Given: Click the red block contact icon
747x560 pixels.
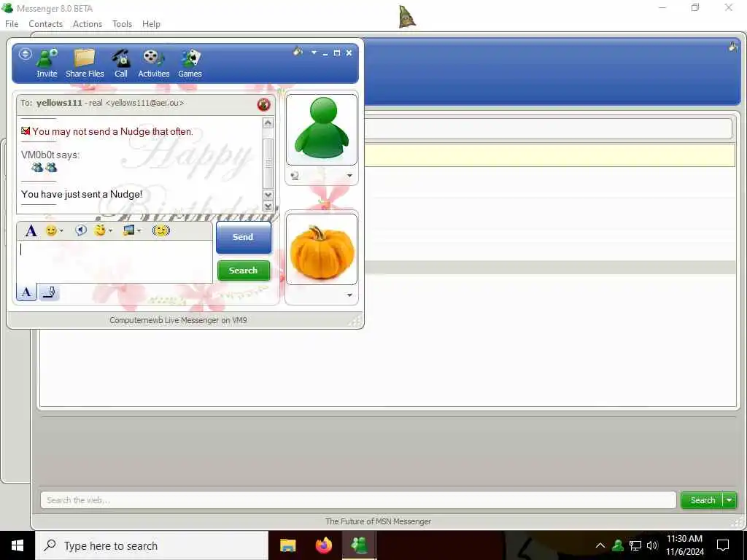Looking at the screenshot, I should point(263,104).
